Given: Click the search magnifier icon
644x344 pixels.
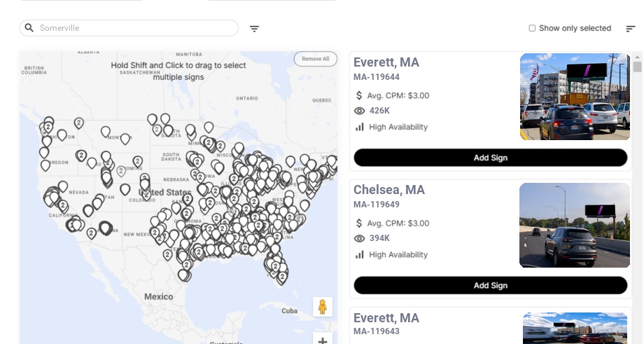Looking at the screenshot, I should [x=29, y=28].
